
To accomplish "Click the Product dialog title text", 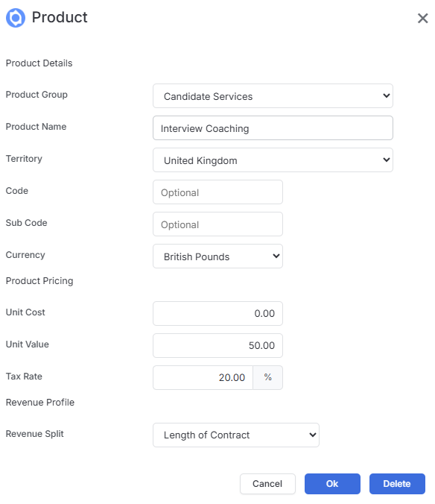I will pyautogui.click(x=60, y=17).
